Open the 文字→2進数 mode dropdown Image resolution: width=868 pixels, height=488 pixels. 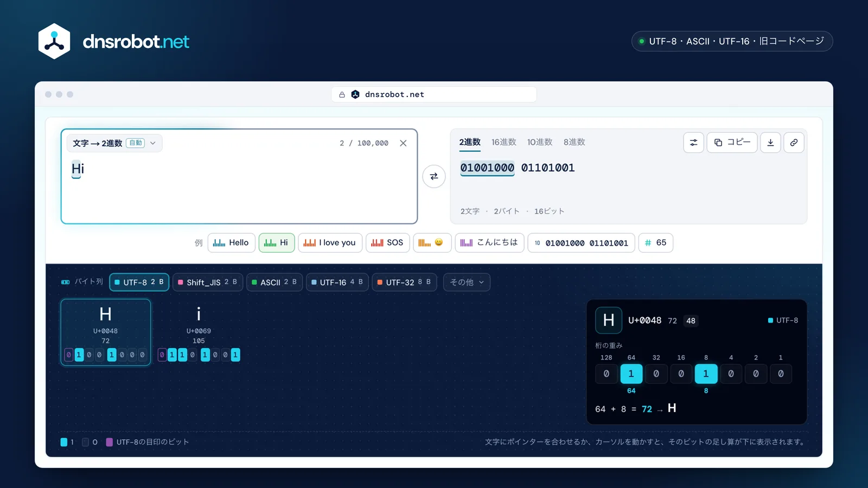tap(114, 143)
